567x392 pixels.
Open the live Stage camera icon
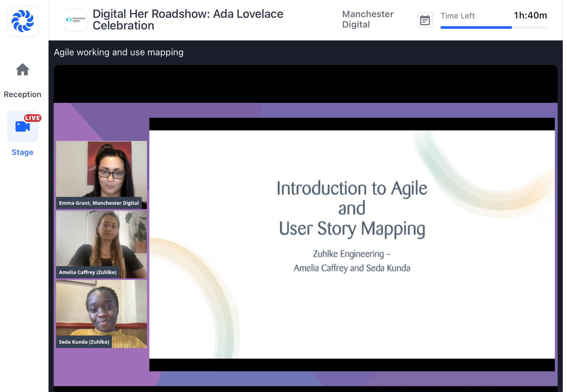(x=23, y=126)
